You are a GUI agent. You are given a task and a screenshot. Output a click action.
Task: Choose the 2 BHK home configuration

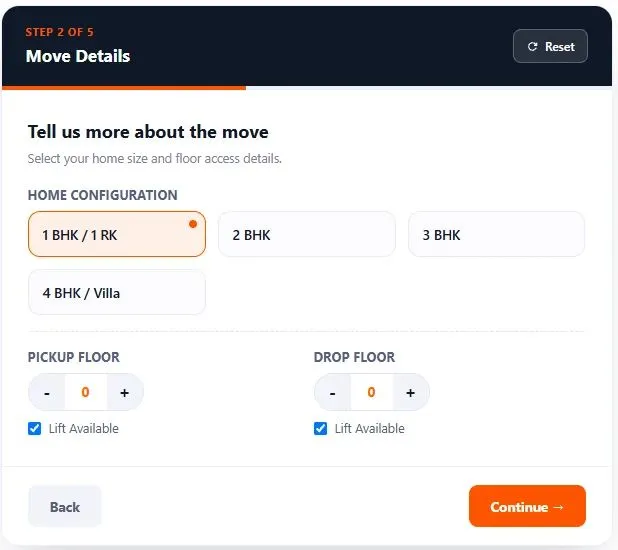(x=307, y=234)
